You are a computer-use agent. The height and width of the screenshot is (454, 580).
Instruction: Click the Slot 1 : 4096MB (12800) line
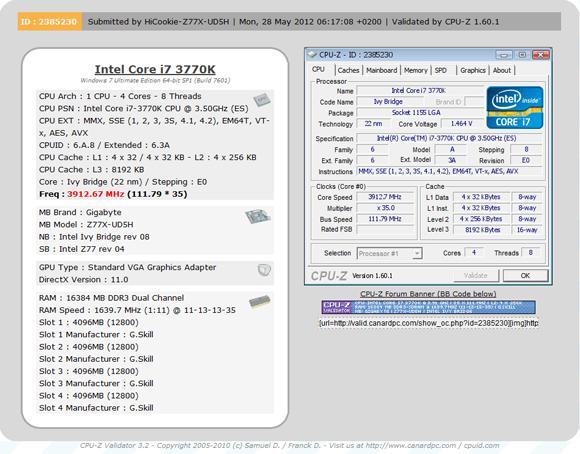89,322
